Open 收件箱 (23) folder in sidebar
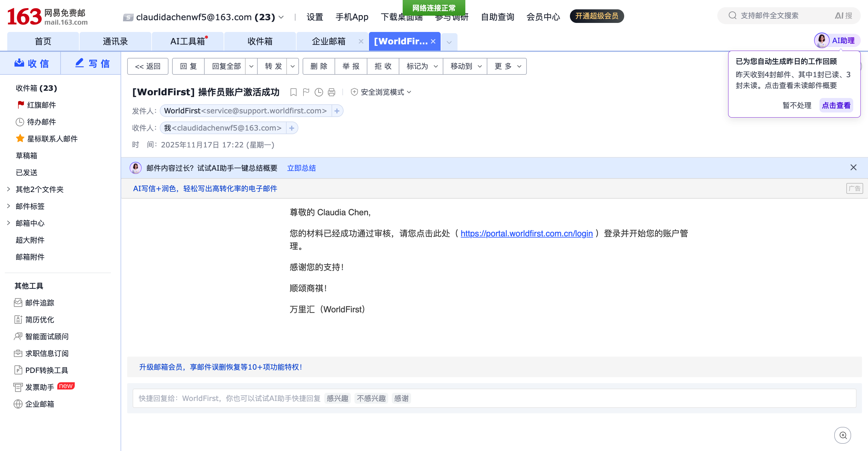The image size is (868, 451). click(x=36, y=88)
